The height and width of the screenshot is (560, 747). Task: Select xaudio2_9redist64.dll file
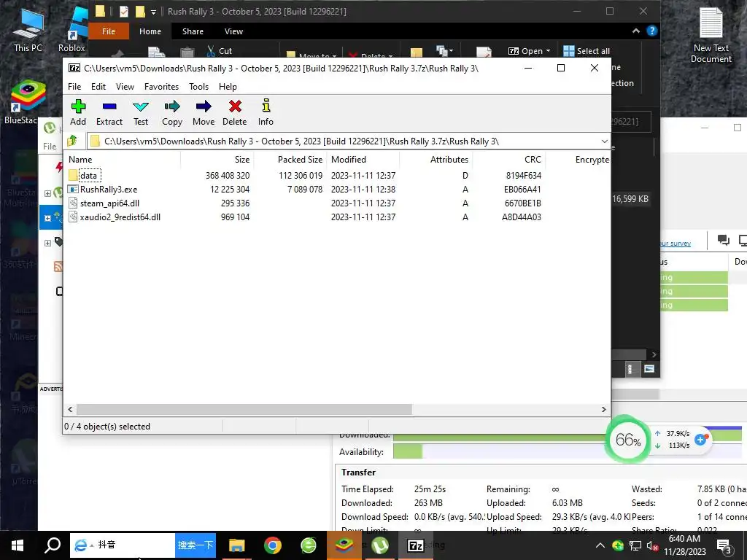click(x=120, y=217)
